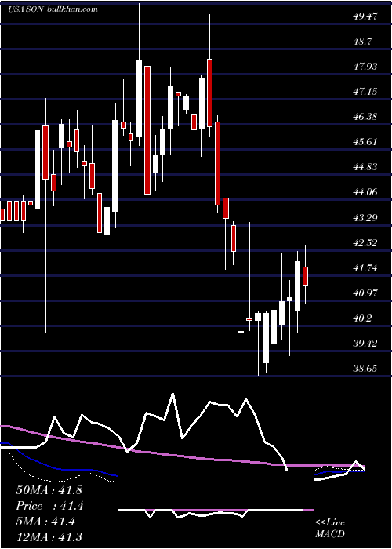
Task: Click the 45.61 price axis label
Action: point(365,141)
